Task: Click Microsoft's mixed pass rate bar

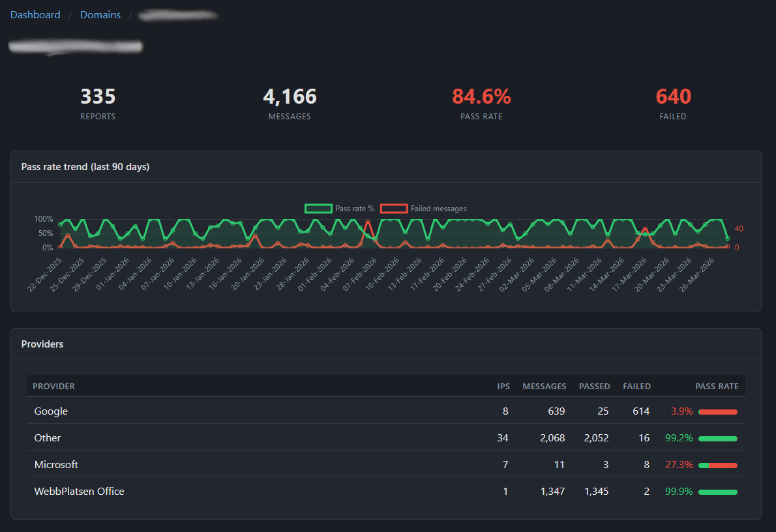Action: click(717, 465)
